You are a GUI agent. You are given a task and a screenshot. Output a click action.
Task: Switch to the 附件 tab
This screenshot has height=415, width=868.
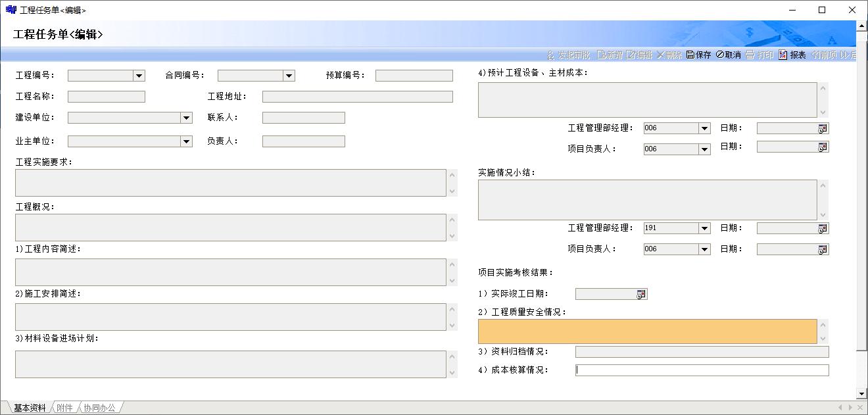[64, 408]
